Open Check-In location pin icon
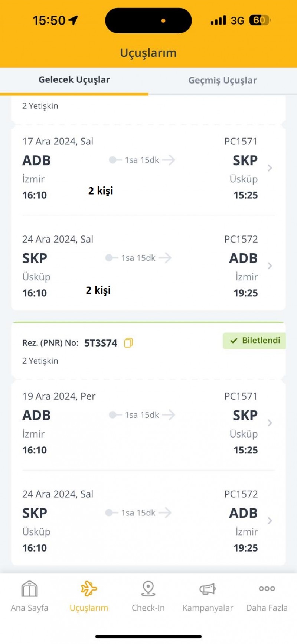The height and width of the screenshot is (644, 297). point(148,589)
